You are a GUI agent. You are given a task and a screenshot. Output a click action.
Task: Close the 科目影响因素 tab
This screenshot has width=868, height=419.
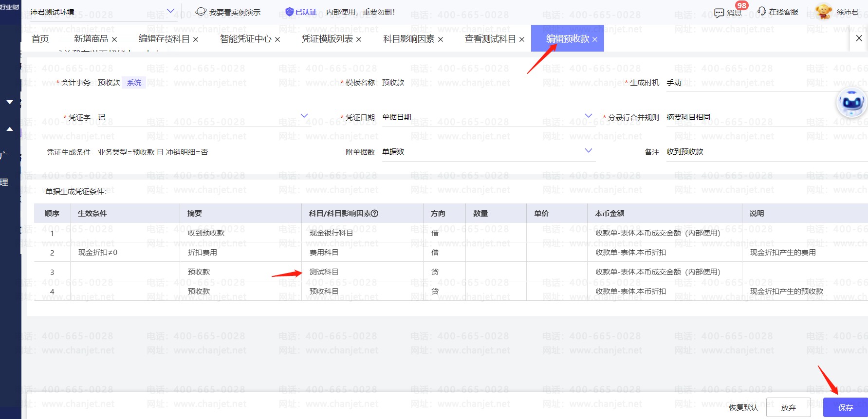coord(441,39)
